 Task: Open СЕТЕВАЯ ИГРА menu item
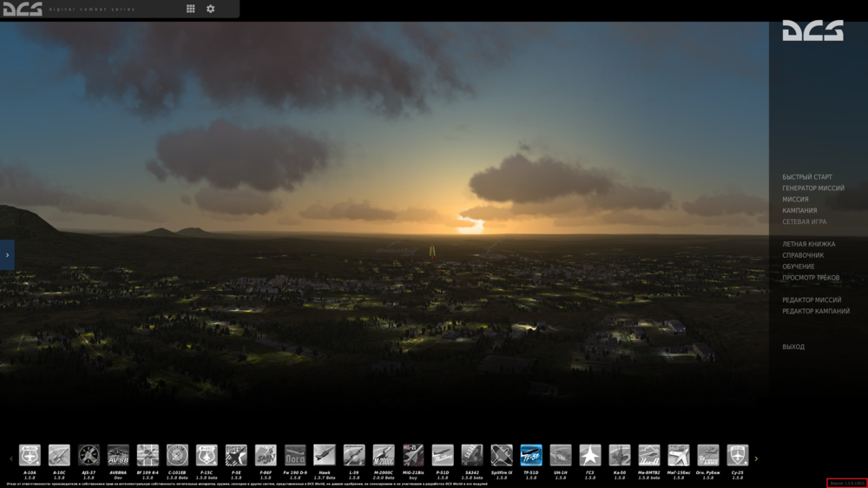point(805,221)
